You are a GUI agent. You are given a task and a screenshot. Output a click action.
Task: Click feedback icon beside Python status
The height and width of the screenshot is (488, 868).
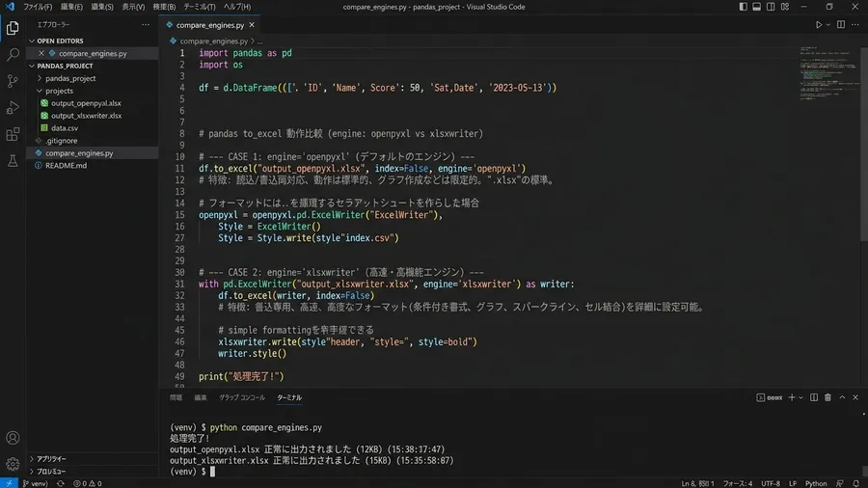(x=840, y=483)
